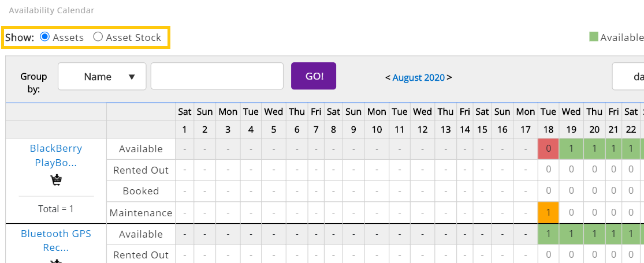This screenshot has height=263, width=644.
Task: Click the dropdown arrow next to Name
Action: pos(132,77)
